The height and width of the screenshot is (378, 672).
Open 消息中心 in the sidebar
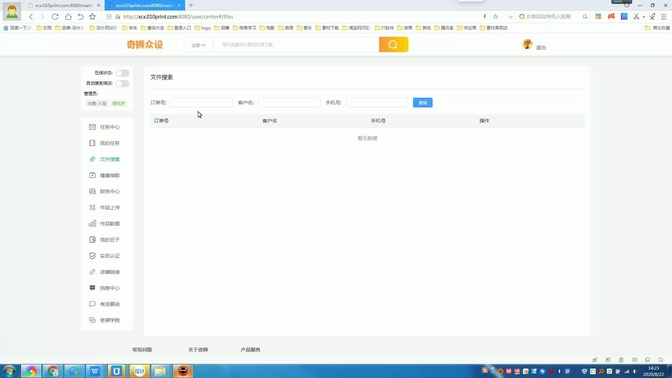coord(105,288)
